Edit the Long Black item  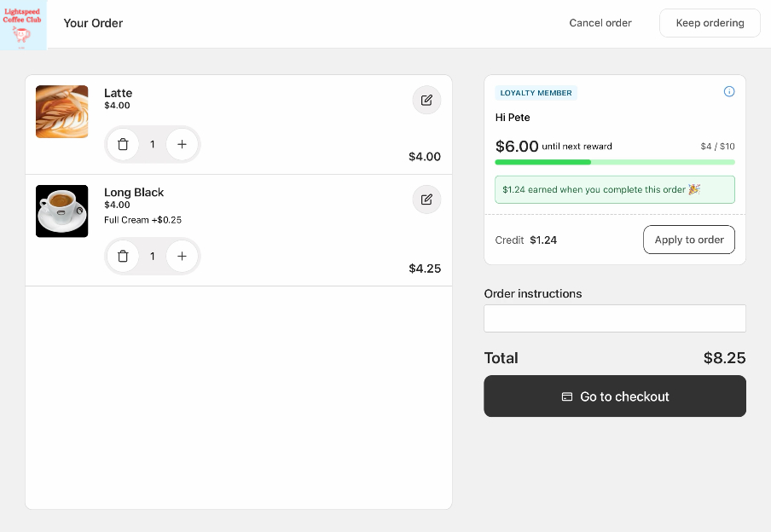(426, 199)
